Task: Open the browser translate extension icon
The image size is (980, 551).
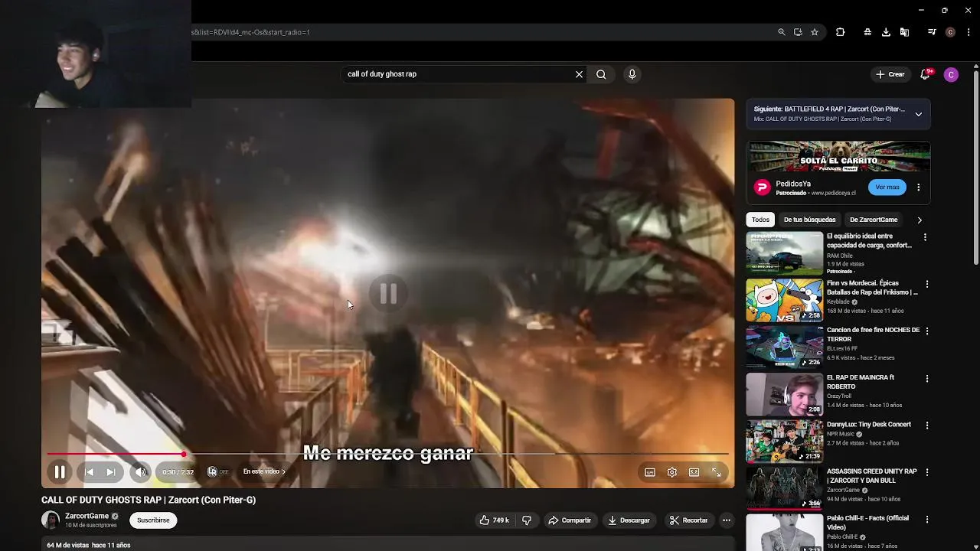Action: tap(904, 32)
